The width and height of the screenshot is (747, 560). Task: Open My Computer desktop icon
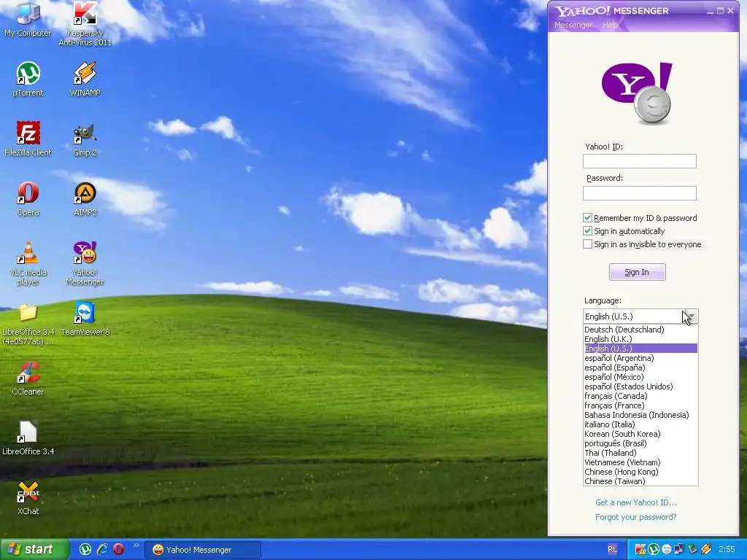pyautogui.click(x=28, y=19)
